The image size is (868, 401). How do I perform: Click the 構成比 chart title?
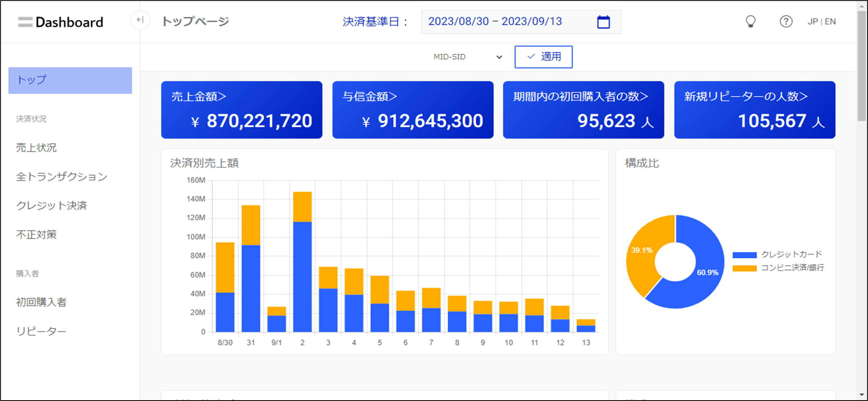pyautogui.click(x=642, y=163)
